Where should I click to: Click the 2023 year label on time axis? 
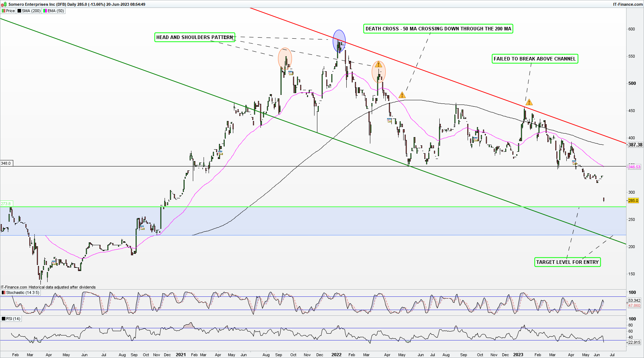coord(518,355)
